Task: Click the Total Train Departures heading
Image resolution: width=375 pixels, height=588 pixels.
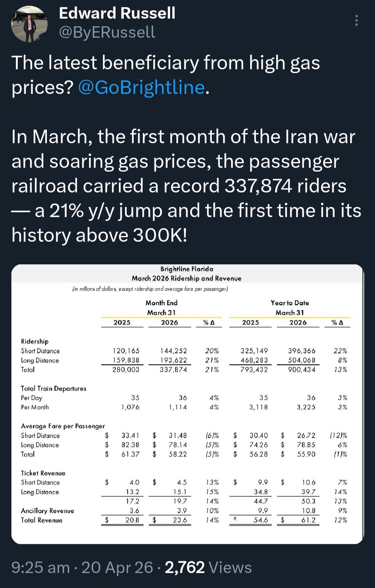Action: pyautogui.click(x=53, y=389)
